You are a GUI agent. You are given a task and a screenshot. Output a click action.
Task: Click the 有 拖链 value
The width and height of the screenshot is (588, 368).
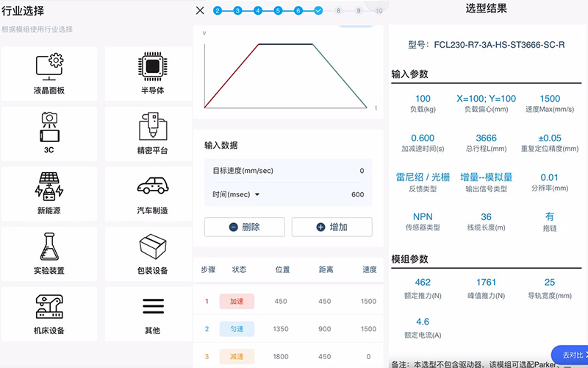550,216
